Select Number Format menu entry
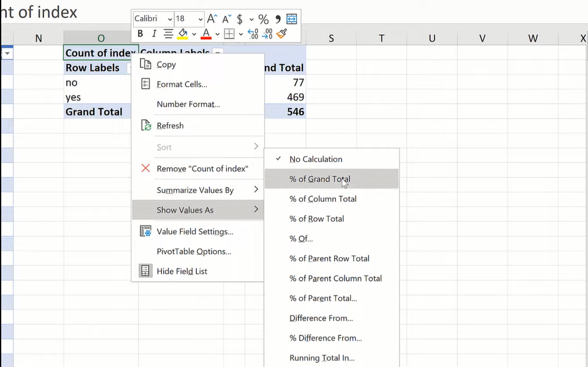 [197, 104]
